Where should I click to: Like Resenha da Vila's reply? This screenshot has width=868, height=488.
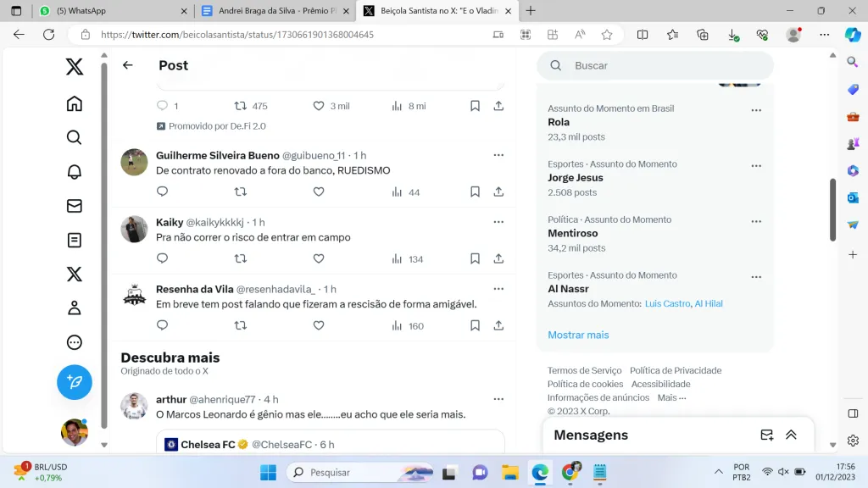[319, 325]
